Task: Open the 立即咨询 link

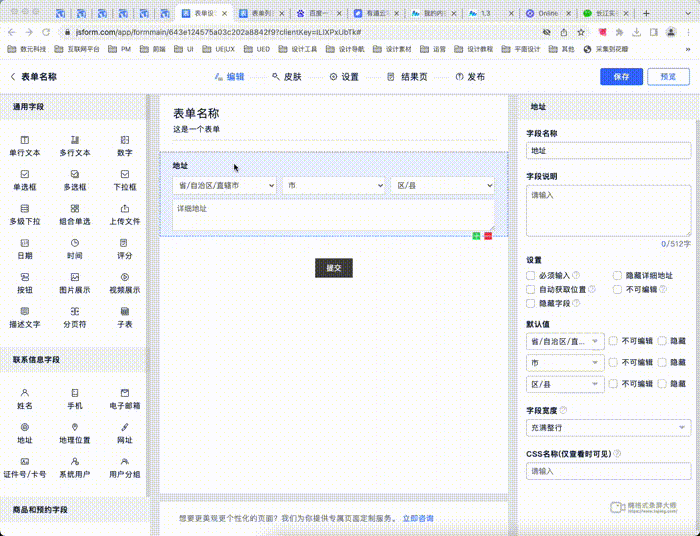Action: 418,518
